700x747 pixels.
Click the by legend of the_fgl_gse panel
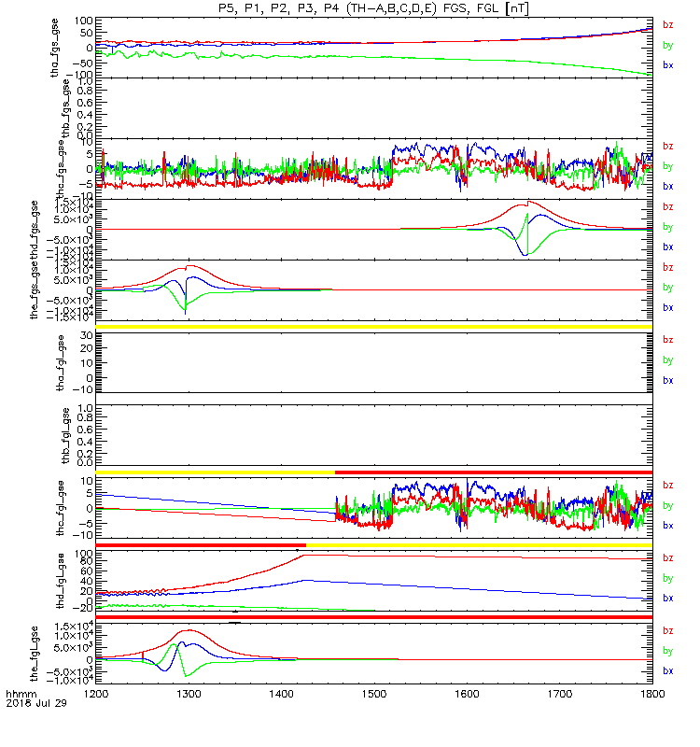click(x=668, y=651)
